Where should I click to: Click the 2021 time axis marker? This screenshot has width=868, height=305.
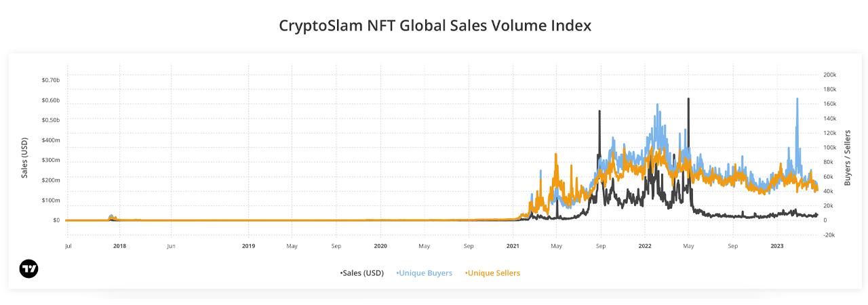pyautogui.click(x=513, y=246)
